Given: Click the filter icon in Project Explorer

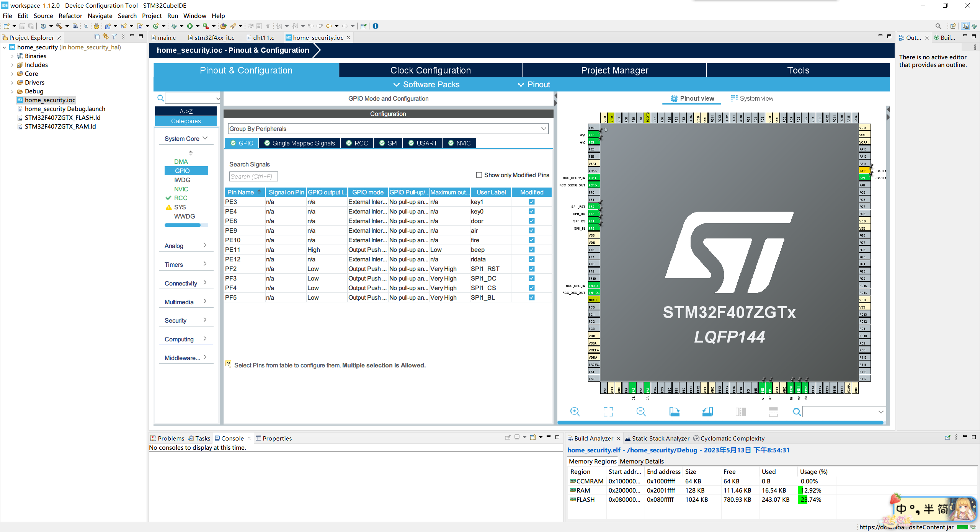Looking at the screenshot, I should (x=114, y=37).
